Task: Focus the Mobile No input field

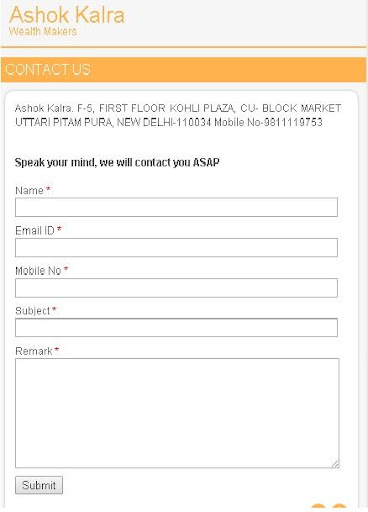Action: (176, 288)
